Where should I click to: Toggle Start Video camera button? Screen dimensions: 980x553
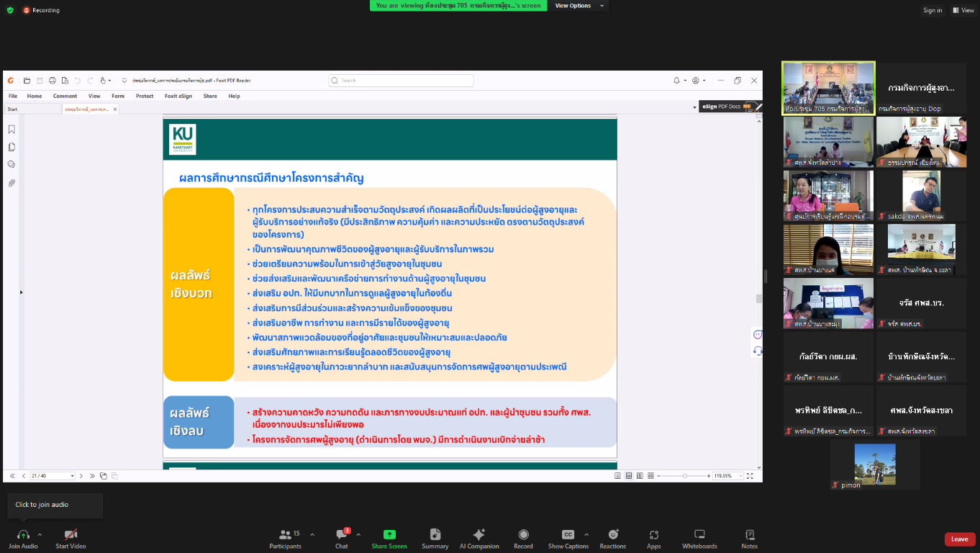[x=71, y=539]
